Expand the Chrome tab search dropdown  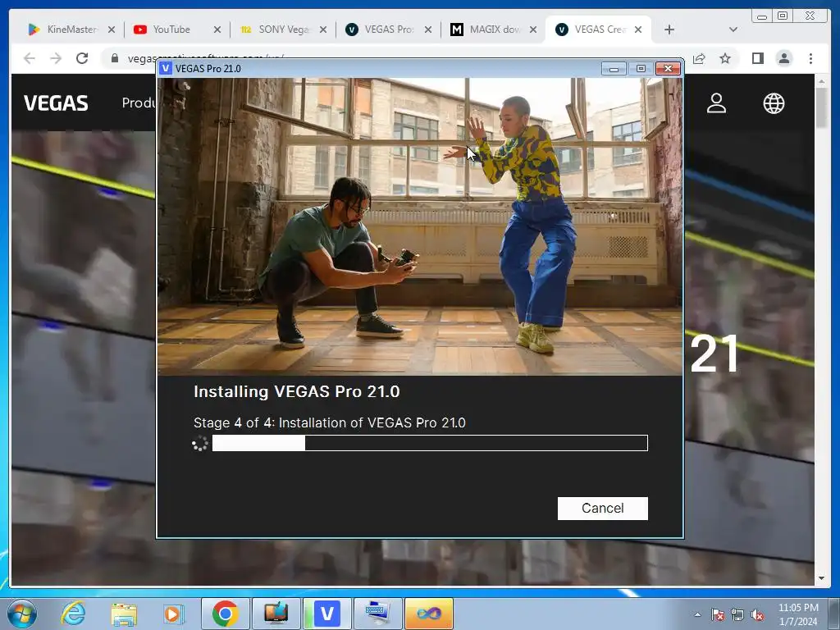pos(733,30)
